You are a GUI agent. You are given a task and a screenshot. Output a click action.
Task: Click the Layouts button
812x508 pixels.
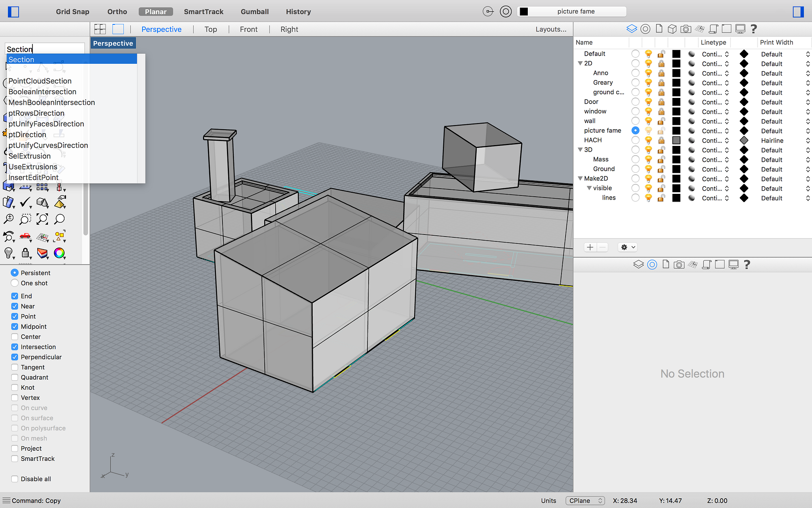pos(551,29)
